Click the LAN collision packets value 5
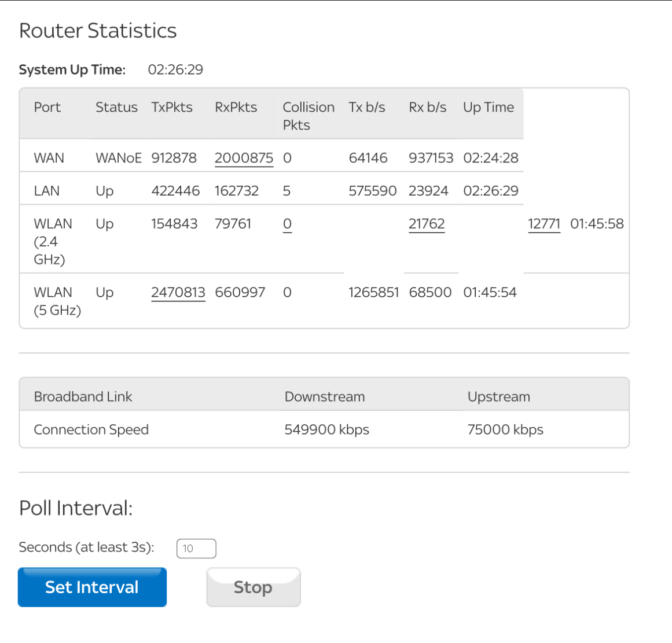The height and width of the screenshot is (643, 672). (x=287, y=191)
